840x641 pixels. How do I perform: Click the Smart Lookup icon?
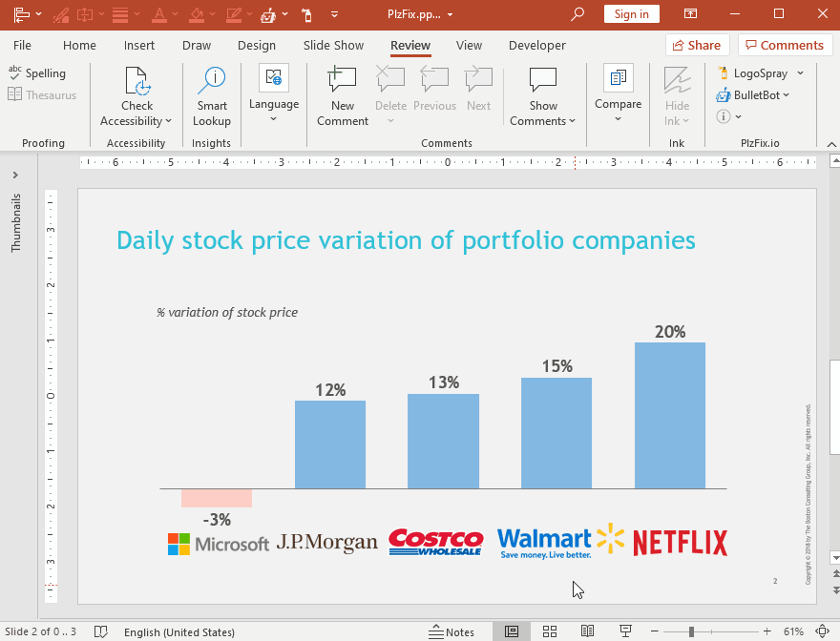pos(211,82)
